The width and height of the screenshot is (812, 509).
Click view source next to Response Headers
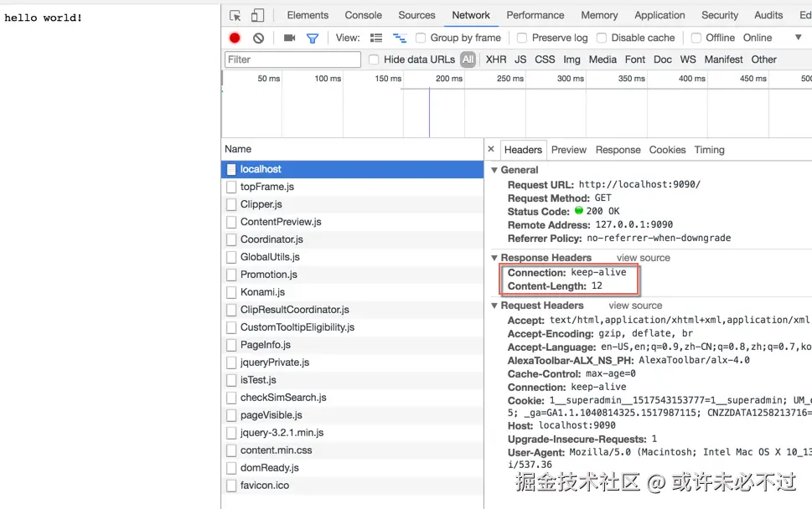click(644, 258)
